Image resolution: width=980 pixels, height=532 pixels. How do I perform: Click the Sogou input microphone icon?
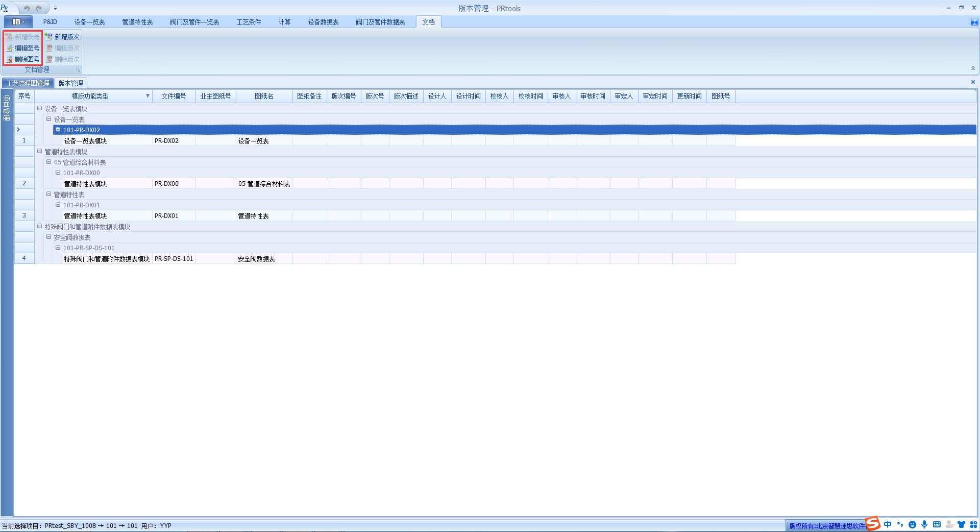click(x=924, y=524)
